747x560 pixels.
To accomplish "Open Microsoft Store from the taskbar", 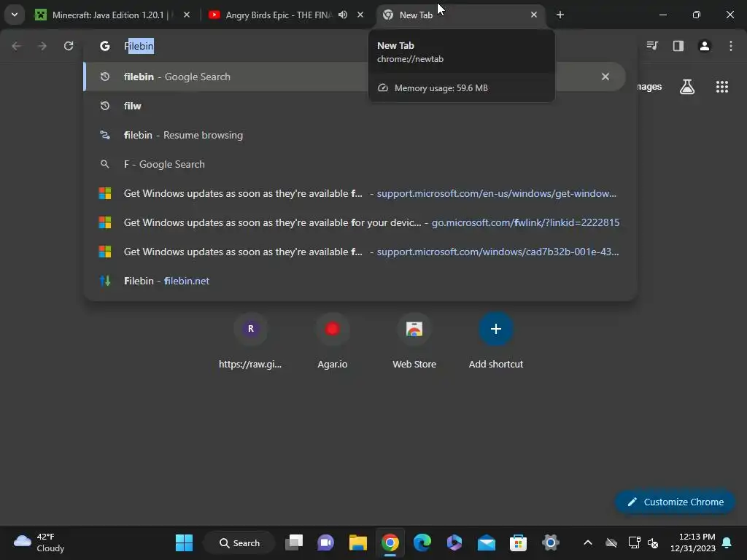I will click(x=518, y=542).
